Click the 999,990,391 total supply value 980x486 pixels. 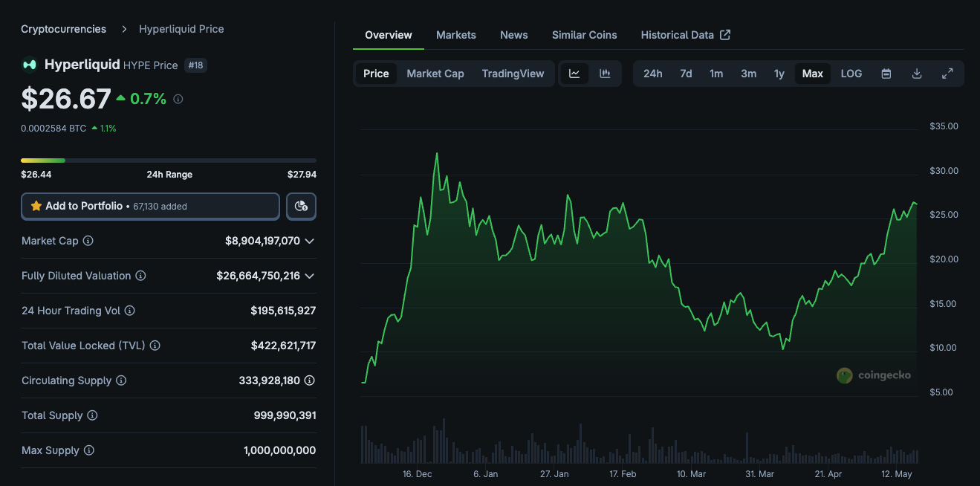(285, 415)
